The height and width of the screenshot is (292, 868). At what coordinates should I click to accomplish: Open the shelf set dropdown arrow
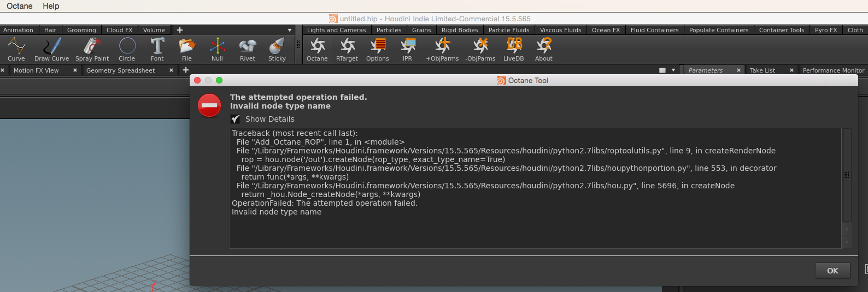click(290, 30)
